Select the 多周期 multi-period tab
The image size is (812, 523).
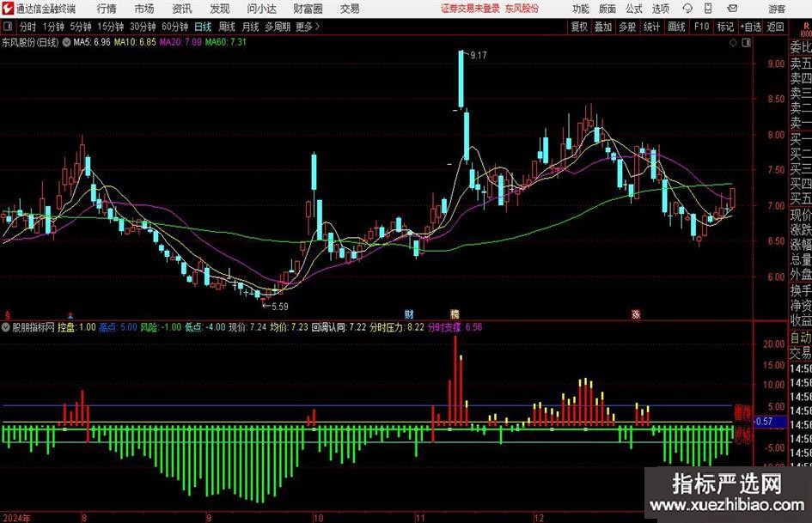click(277, 27)
